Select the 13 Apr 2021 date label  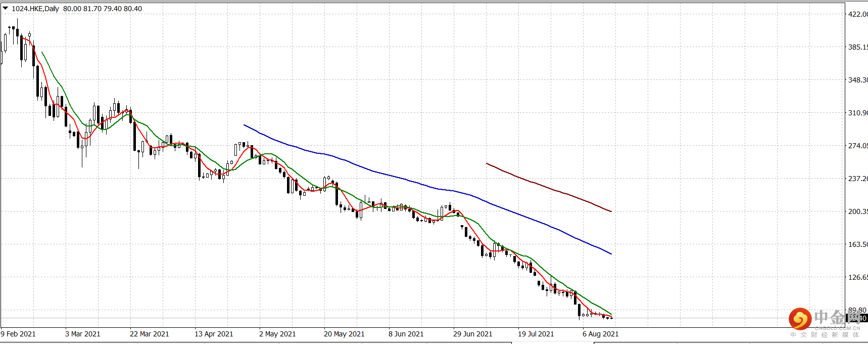click(x=214, y=334)
